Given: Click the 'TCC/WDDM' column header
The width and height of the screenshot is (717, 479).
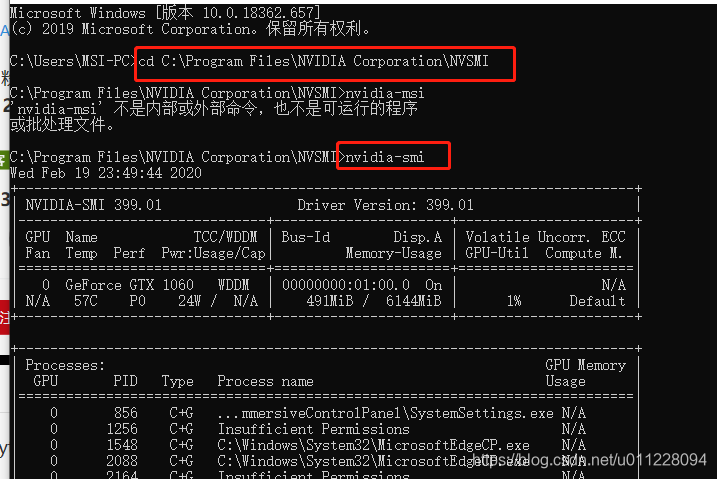Looking at the screenshot, I should point(225,237).
